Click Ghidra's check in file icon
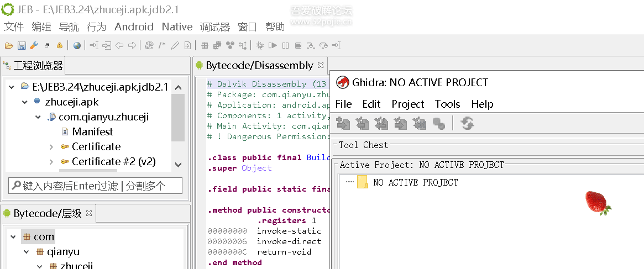The image size is (644, 269). coord(400,123)
